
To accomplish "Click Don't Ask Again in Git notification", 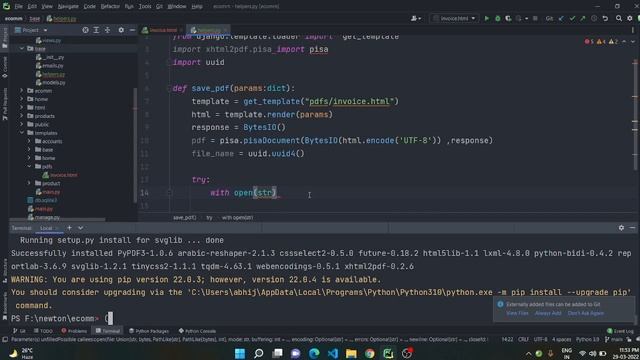I will pyautogui.click(x=585, y=313).
